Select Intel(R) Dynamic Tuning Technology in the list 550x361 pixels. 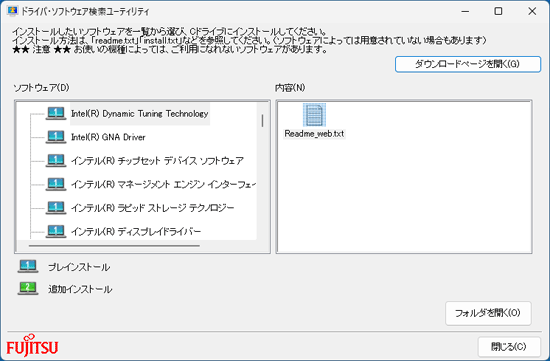[x=140, y=114]
